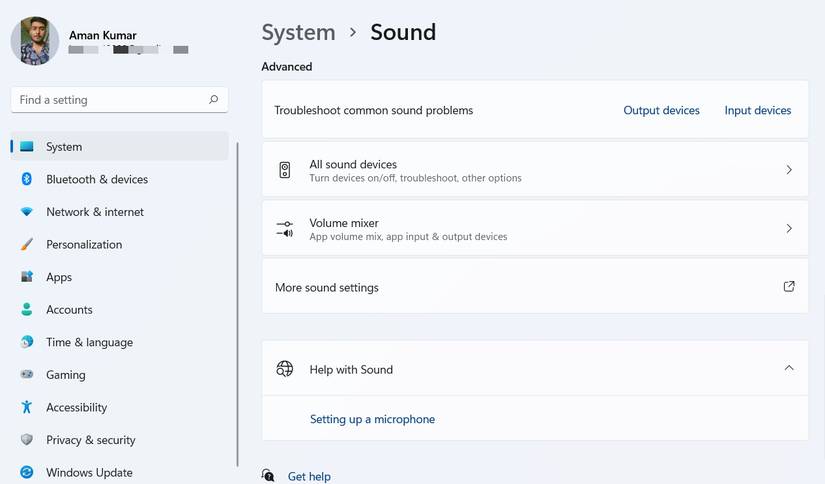Go to Gaming settings
Image resolution: width=825 pixels, height=484 pixels.
point(120,375)
